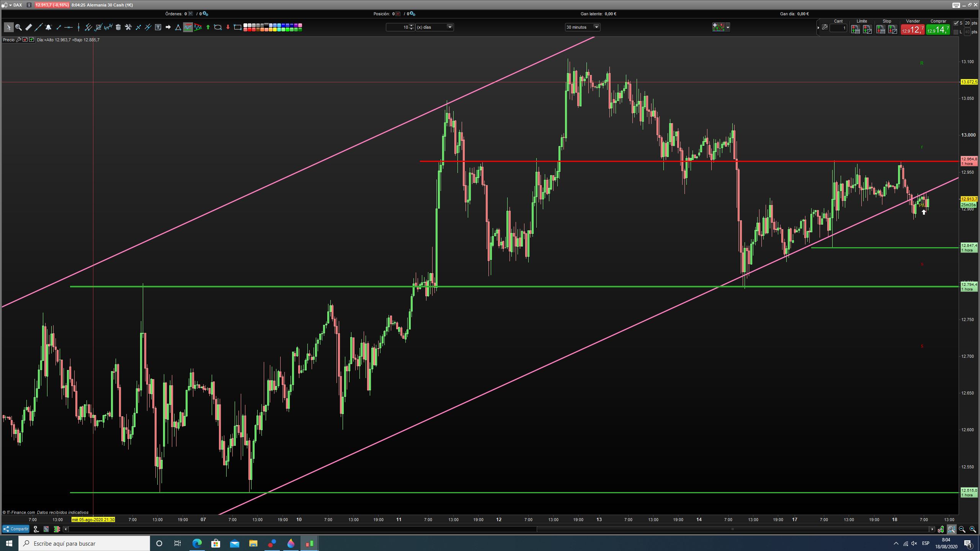The width and height of the screenshot is (980, 551).
Task: Click the green Comprar price button
Action: coord(938,30)
